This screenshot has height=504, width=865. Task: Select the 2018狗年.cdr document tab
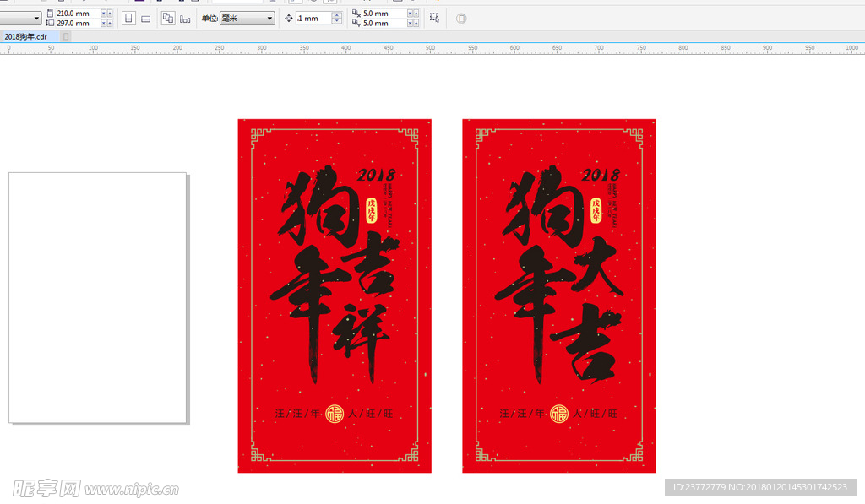(x=30, y=36)
